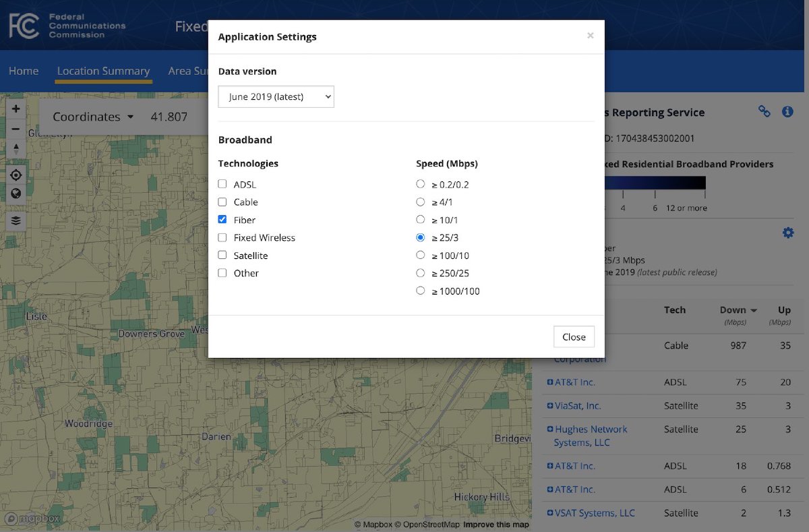The height and width of the screenshot is (532, 809).
Task: Sort by the Tech column header
Action: point(674,310)
